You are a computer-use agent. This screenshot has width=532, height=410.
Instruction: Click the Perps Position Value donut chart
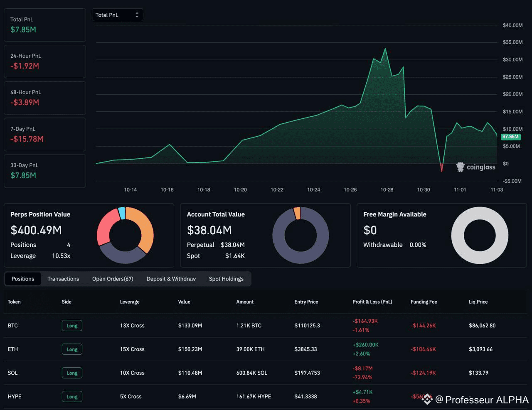click(x=125, y=235)
